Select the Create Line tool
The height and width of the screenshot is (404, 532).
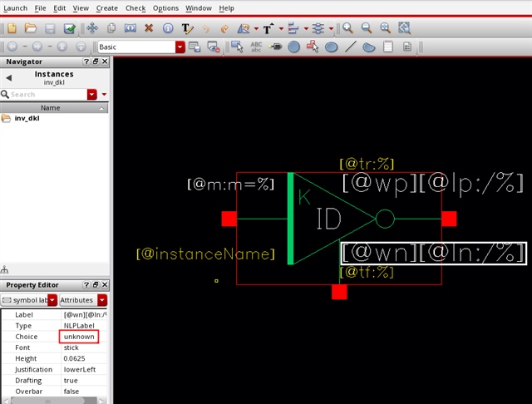[350, 47]
